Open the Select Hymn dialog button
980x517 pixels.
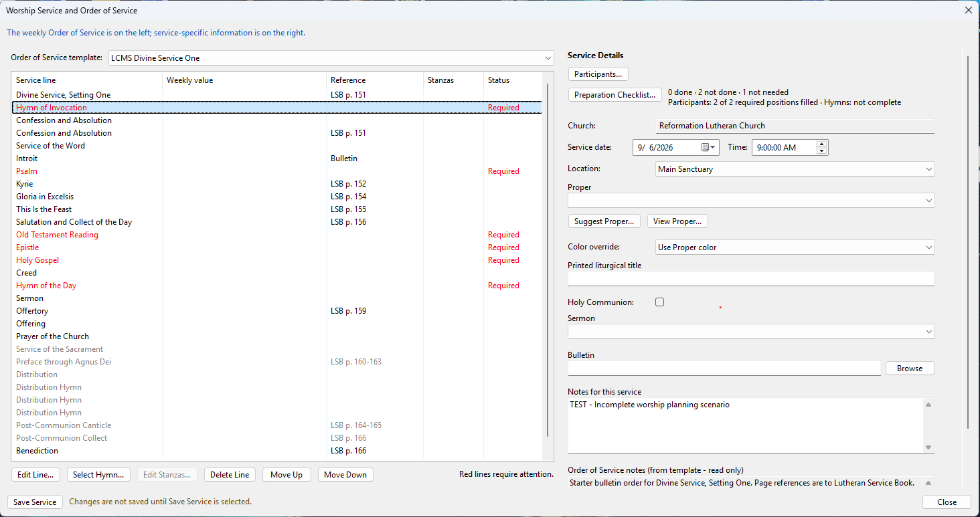click(x=98, y=475)
